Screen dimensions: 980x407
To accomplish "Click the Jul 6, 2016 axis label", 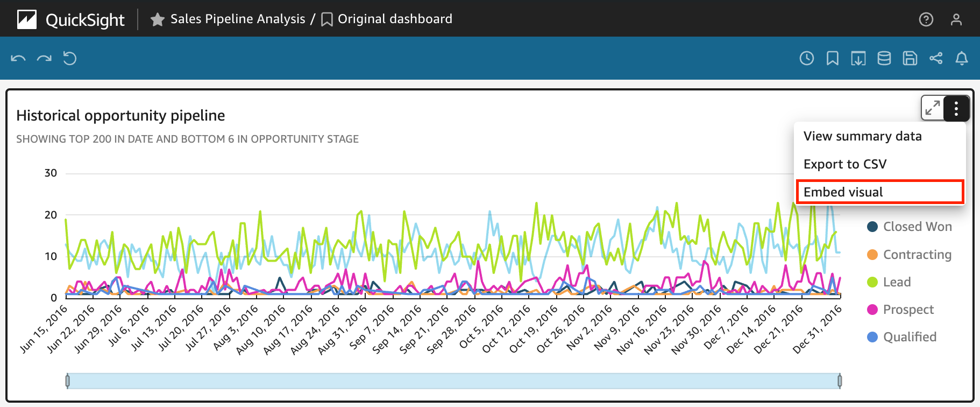I will (x=128, y=326).
